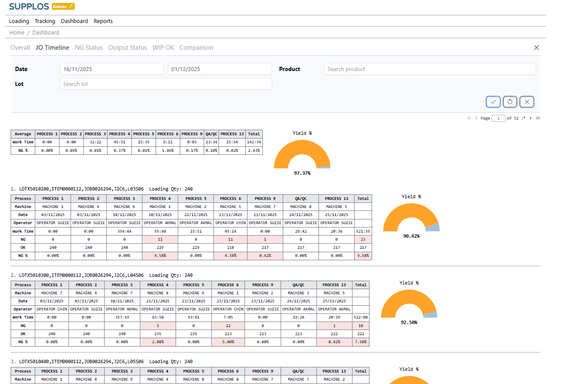Focus the Search lot field

166,84
